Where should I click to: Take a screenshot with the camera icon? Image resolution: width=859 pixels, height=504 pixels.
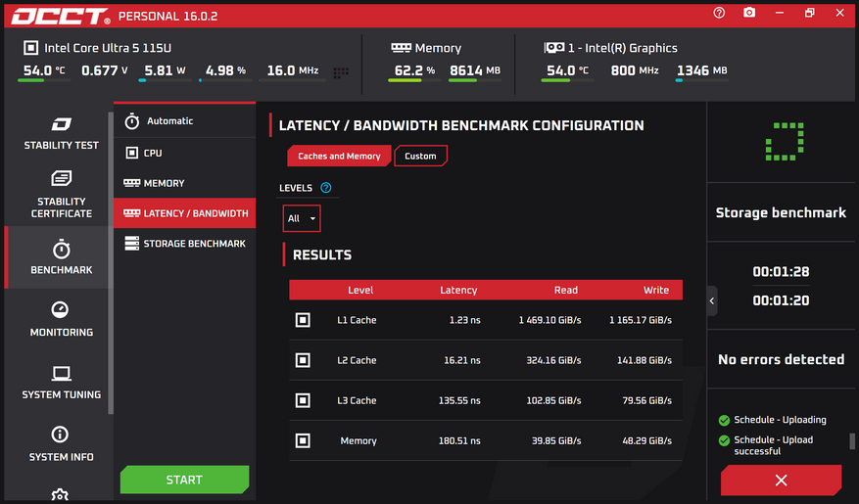pos(749,12)
